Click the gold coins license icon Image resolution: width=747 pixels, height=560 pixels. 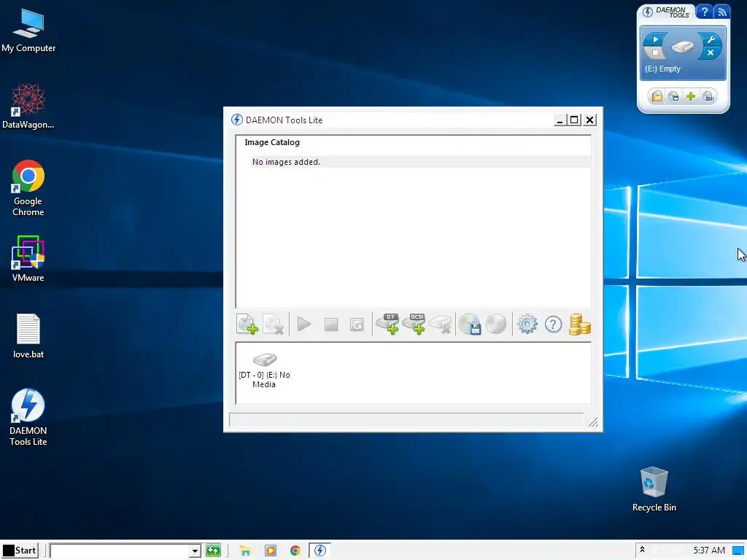pyautogui.click(x=580, y=324)
